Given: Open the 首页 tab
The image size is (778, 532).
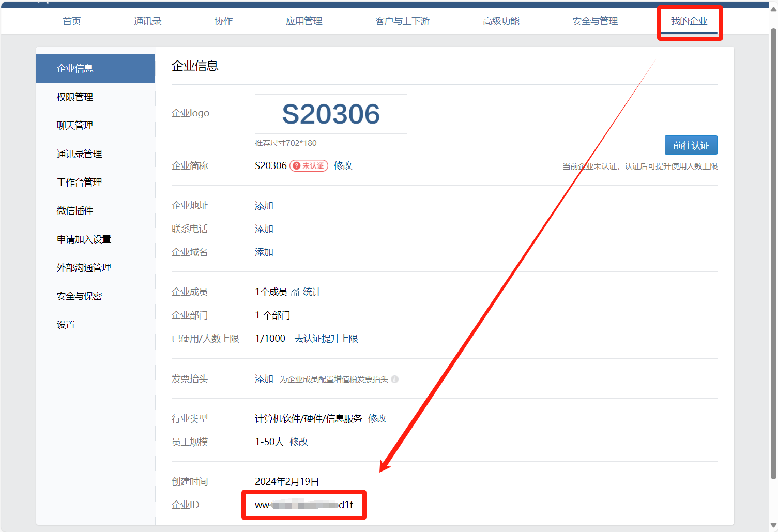Looking at the screenshot, I should [71, 21].
